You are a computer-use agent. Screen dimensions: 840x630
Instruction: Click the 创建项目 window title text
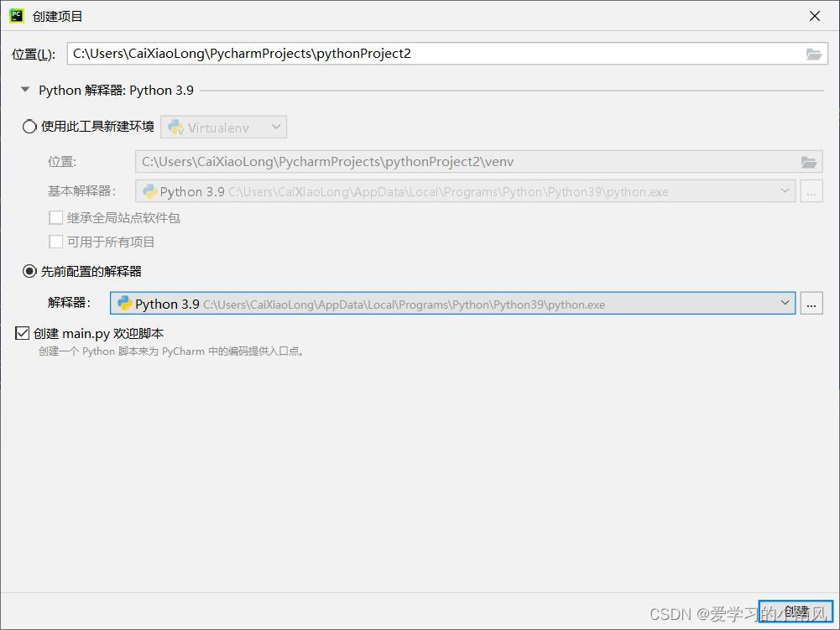[x=57, y=16]
